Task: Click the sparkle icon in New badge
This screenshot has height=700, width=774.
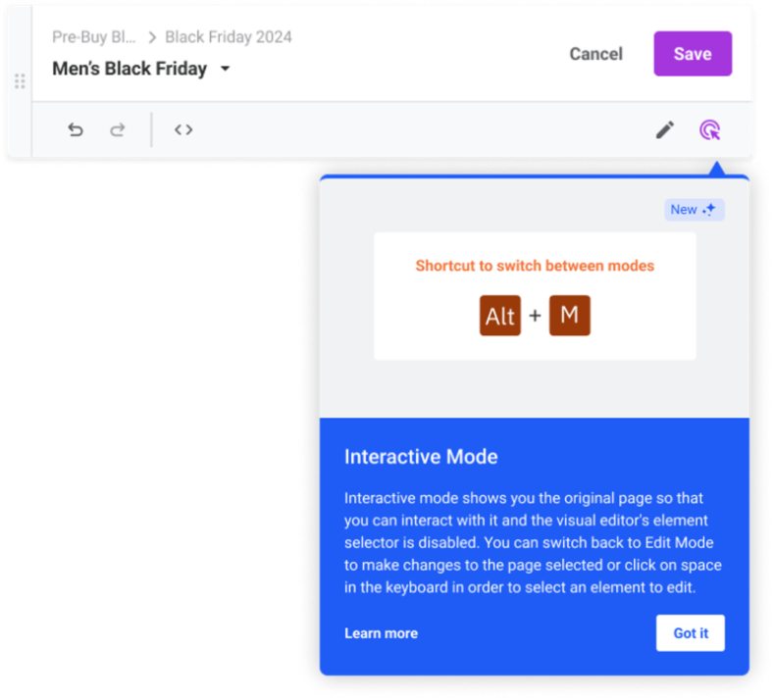Action: click(x=710, y=210)
